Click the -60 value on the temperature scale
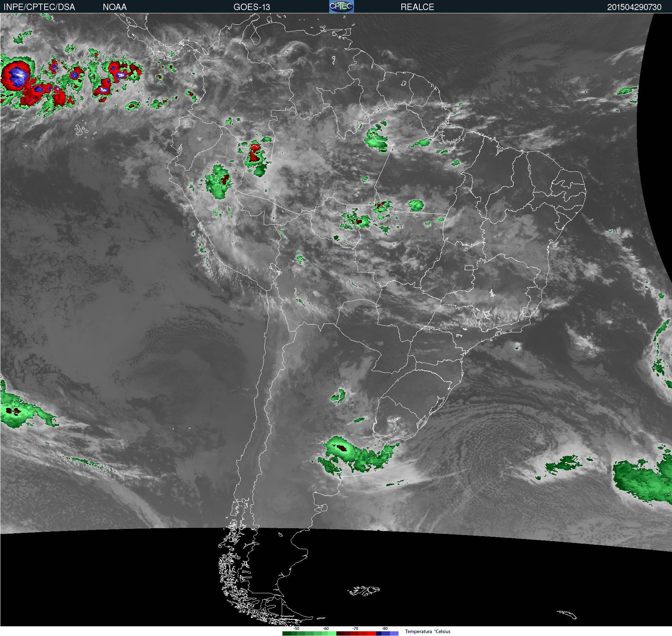672x636 pixels. (x=326, y=628)
